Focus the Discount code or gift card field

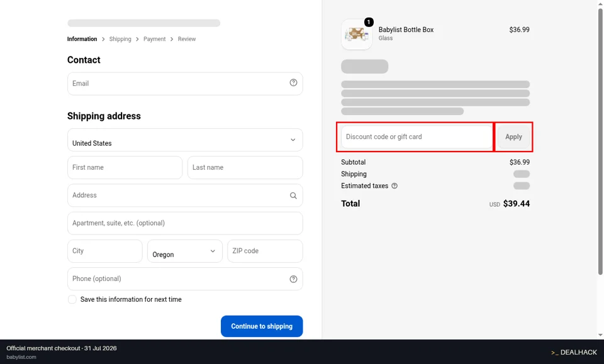417,137
